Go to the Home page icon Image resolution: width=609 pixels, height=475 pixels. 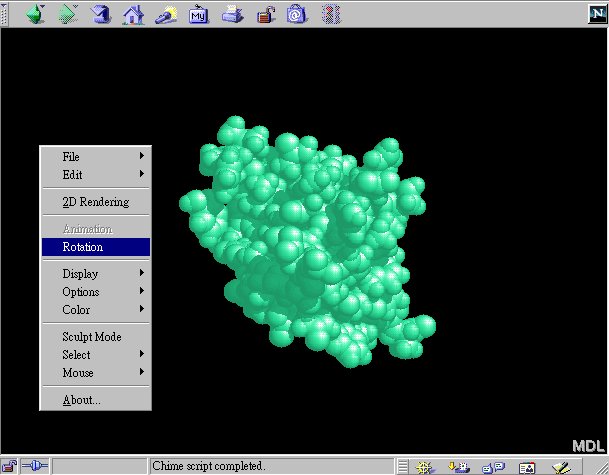133,15
